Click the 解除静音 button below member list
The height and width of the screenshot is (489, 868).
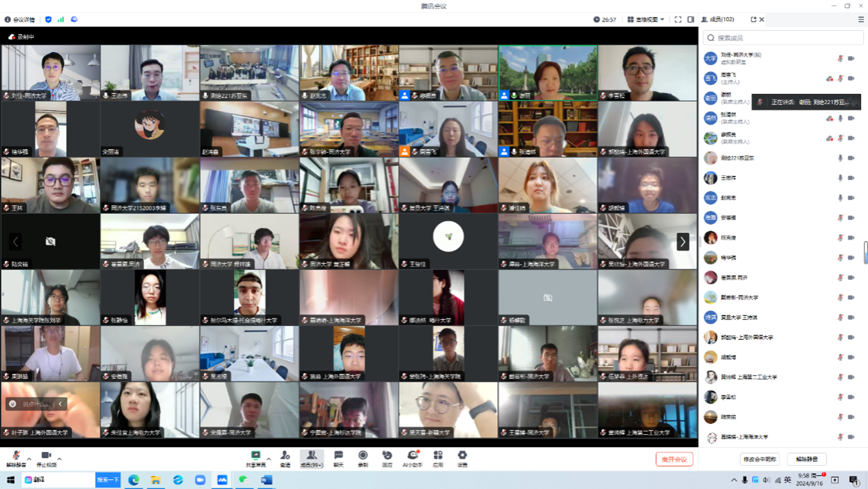click(806, 459)
